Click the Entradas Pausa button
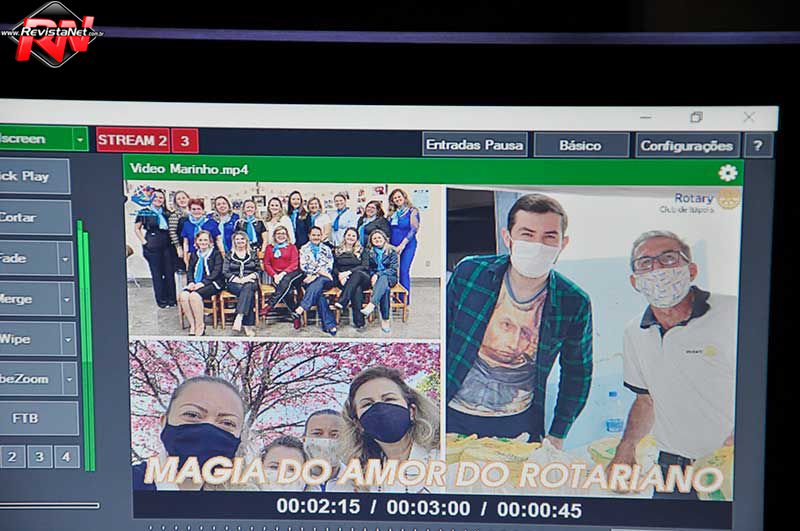The image size is (800, 531). point(474,145)
